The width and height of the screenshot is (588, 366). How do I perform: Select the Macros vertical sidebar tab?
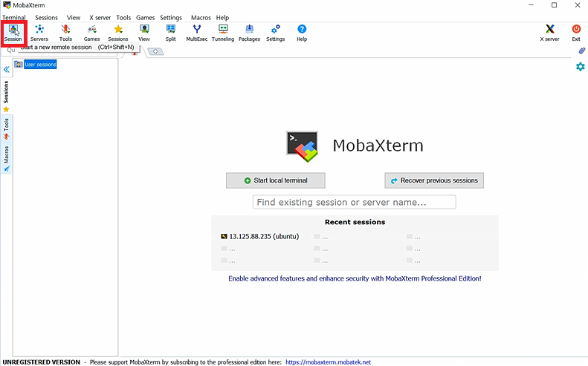pyautogui.click(x=6, y=159)
